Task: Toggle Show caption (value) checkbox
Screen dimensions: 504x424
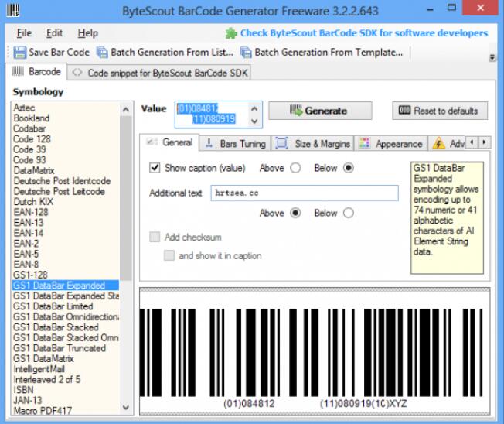Action: 155,168
